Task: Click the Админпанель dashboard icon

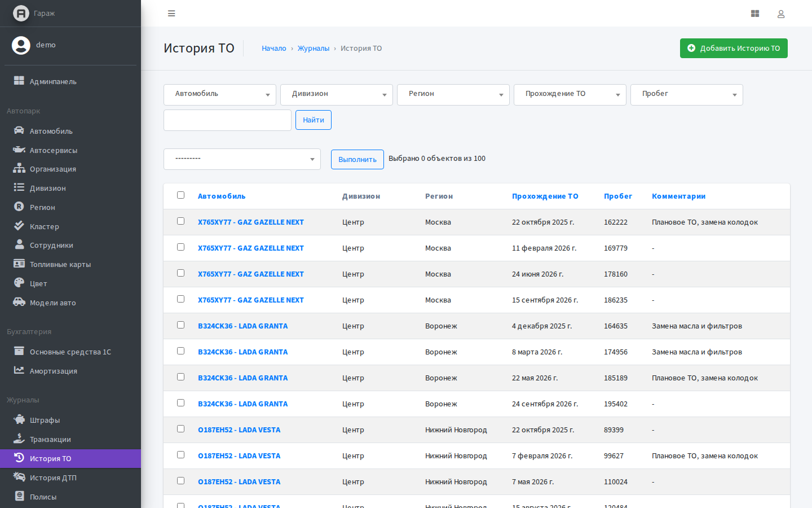Action: [19, 81]
